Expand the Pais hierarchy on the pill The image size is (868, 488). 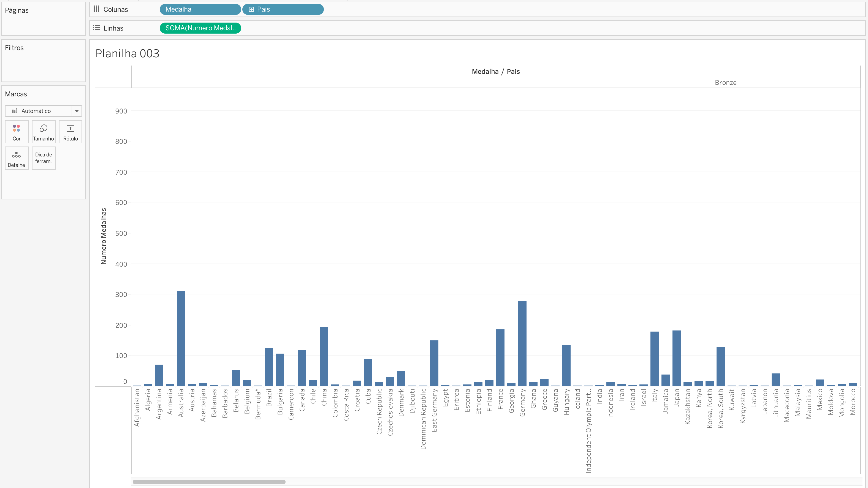251,9
